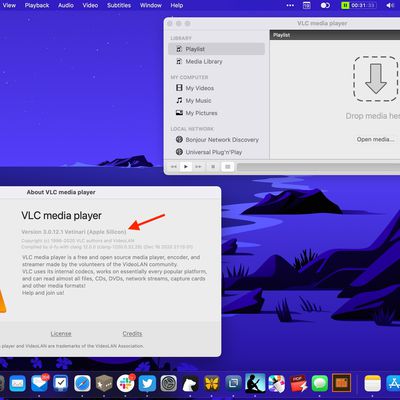Viewport: 400px width, 400px height.
Task: Toggle the playlist view button
Action: tap(227, 167)
